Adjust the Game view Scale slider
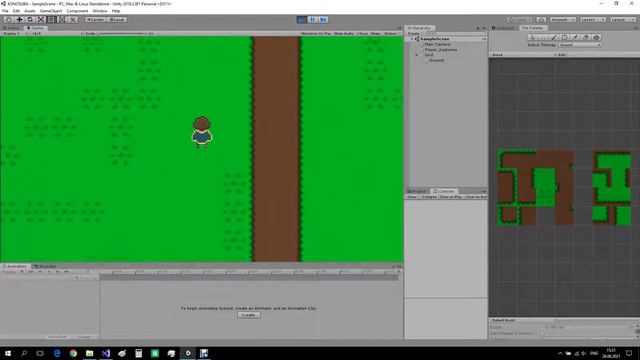 coord(122,33)
